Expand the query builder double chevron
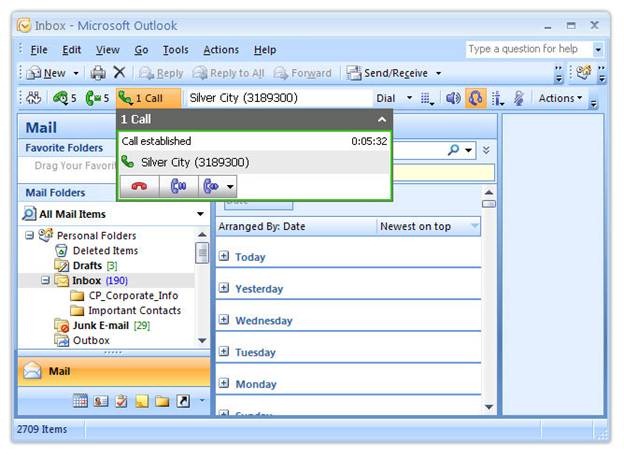The width and height of the screenshot is (624, 459). click(486, 150)
